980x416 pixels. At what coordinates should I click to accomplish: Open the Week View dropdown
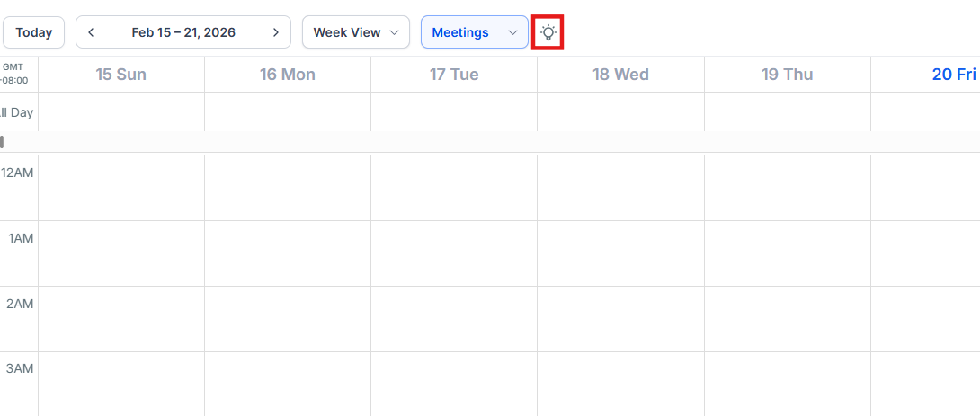pos(355,32)
